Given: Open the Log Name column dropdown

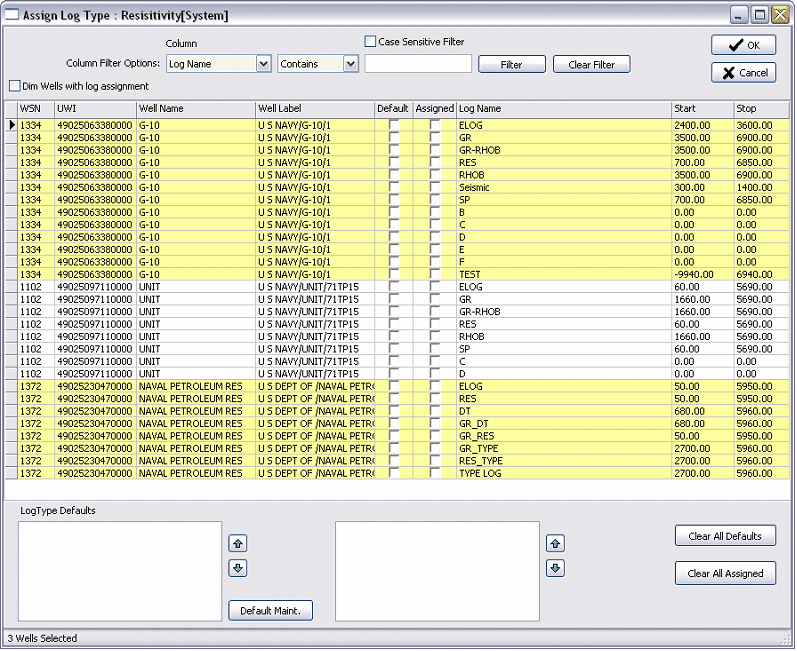Looking at the screenshot, I should [263, 64].
